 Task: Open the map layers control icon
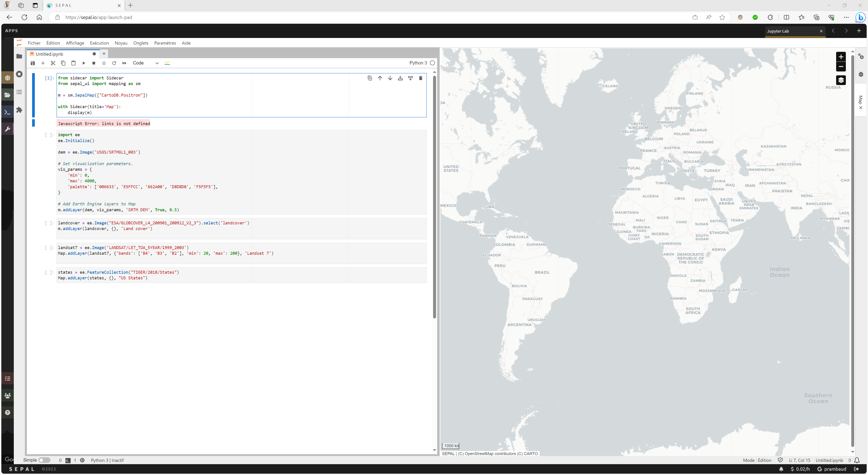point(841,80)
